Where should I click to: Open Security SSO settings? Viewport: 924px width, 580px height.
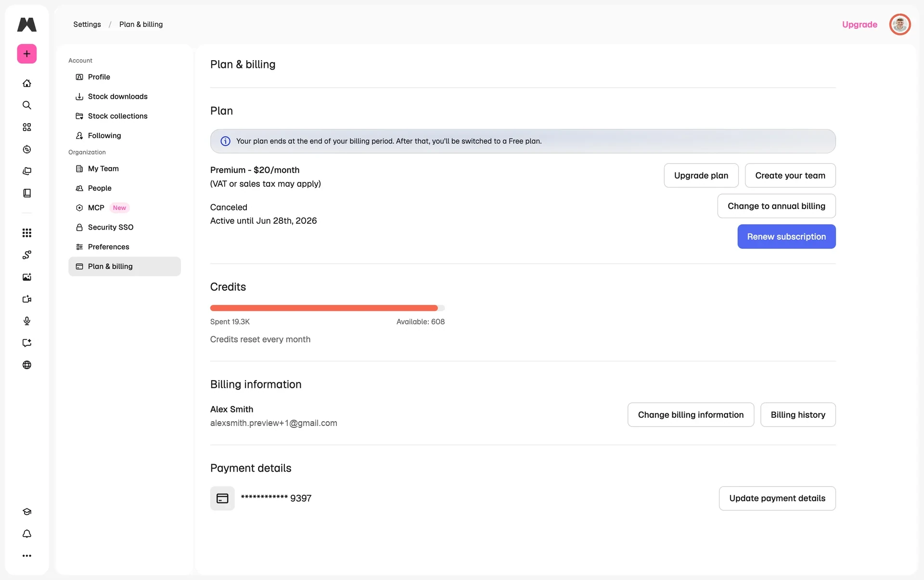(125, 227)
